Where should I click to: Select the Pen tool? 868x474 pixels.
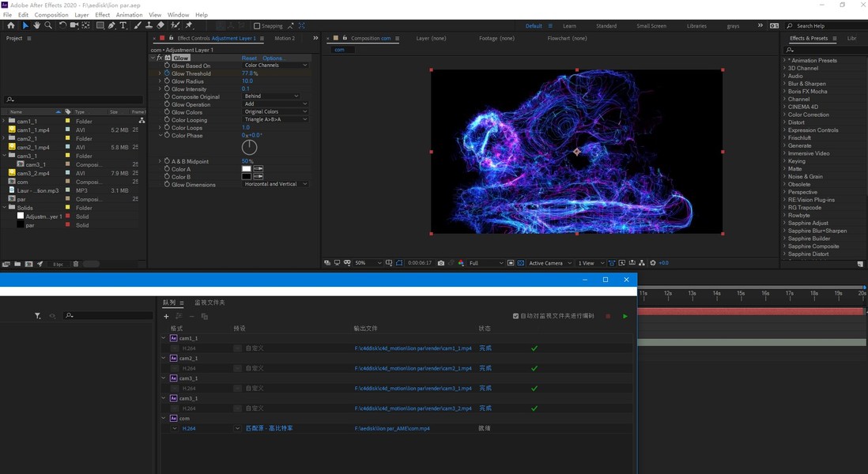pyautogui.click(x=111, y=25)
